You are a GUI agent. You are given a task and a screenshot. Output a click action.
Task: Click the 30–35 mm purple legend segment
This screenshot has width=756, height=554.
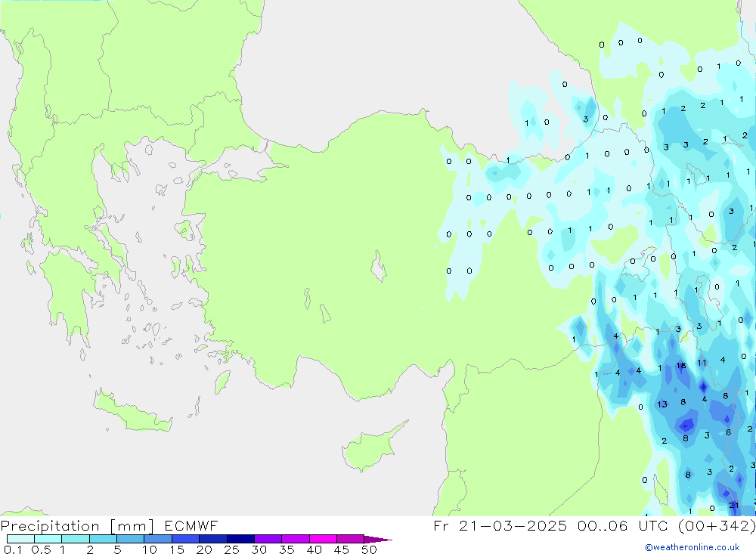268,539
